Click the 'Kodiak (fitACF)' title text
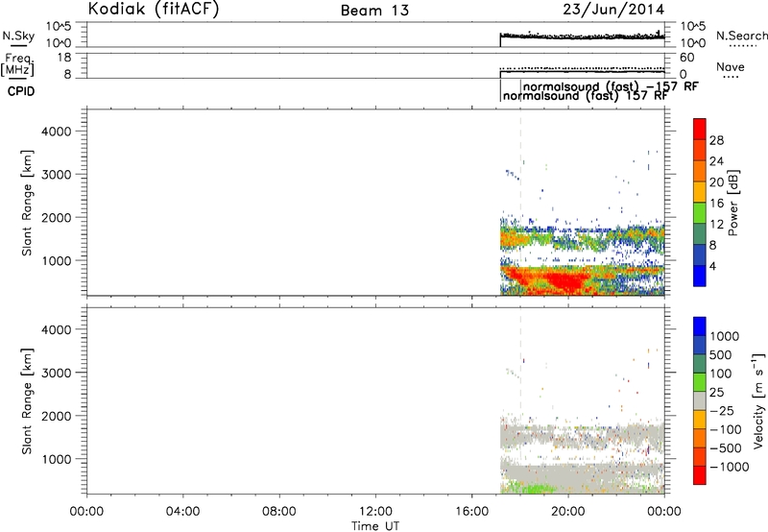Image resolution: width=768 pixels, height=532 pixels. (154, 9)
